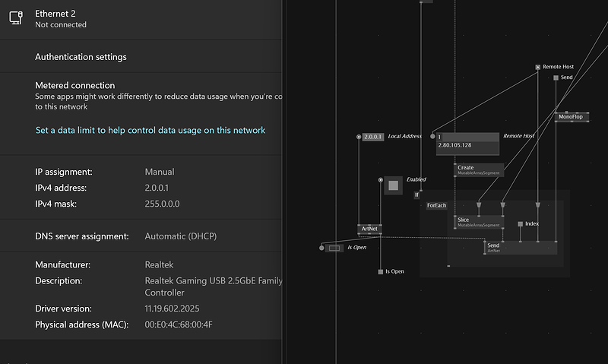Click the Index label in ForEach region
This screenshot has width=608, height=364.
(532, 223)
